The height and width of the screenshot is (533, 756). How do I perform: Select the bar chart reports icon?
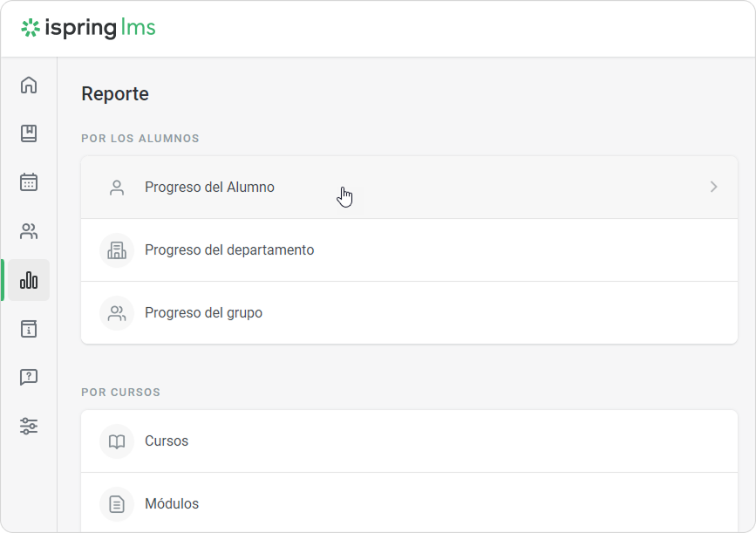29,280
